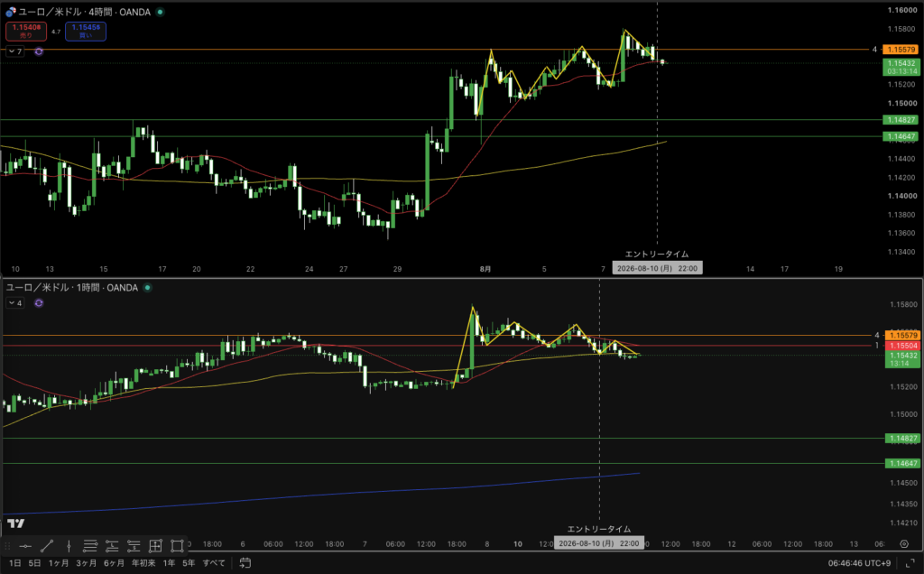Screen dimensions: 924x574
Task: Open the go-to-date calendar icon
Action: 245,563
